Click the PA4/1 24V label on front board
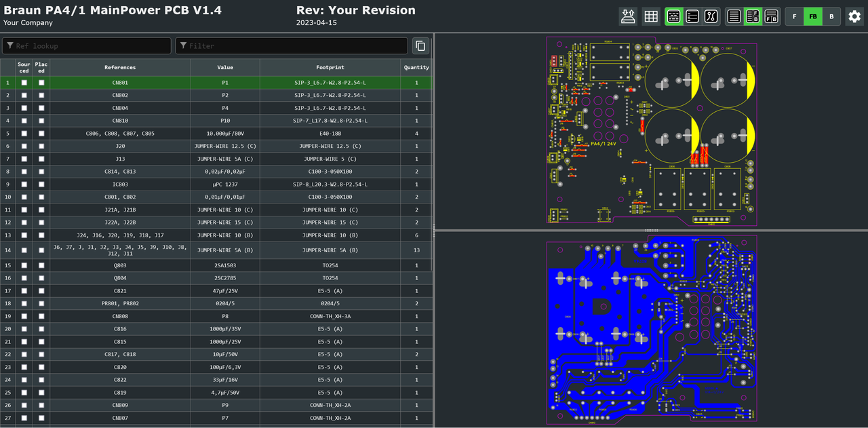The height and width of the screenshot is (428, 868). (604, 144)
